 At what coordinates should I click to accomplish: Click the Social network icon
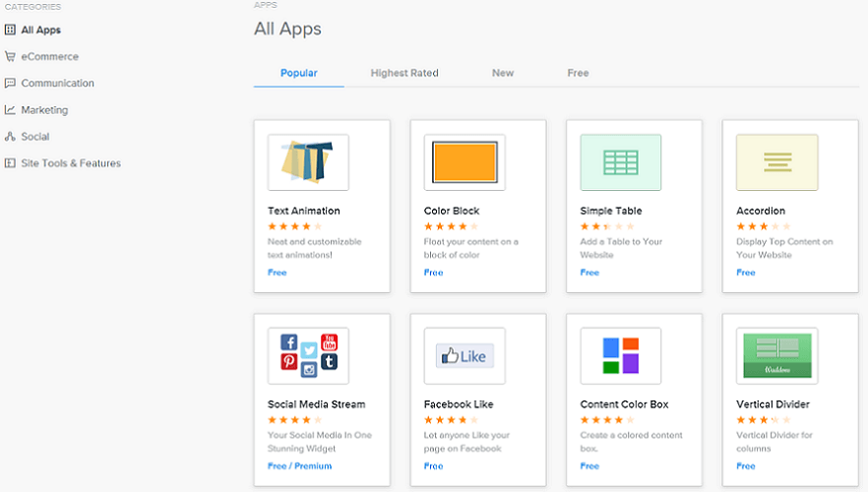pyautogui.click(x=10, y=136)
